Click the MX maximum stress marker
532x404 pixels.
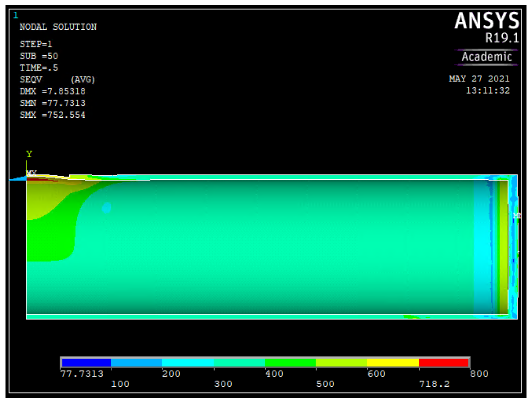click(x=31, y=173)
